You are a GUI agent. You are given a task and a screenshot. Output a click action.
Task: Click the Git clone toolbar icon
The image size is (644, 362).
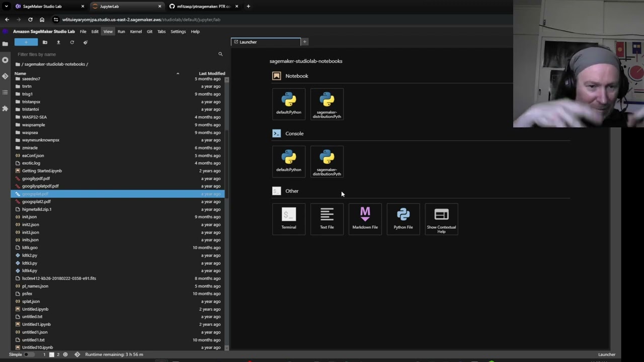[x=86, y=42]
